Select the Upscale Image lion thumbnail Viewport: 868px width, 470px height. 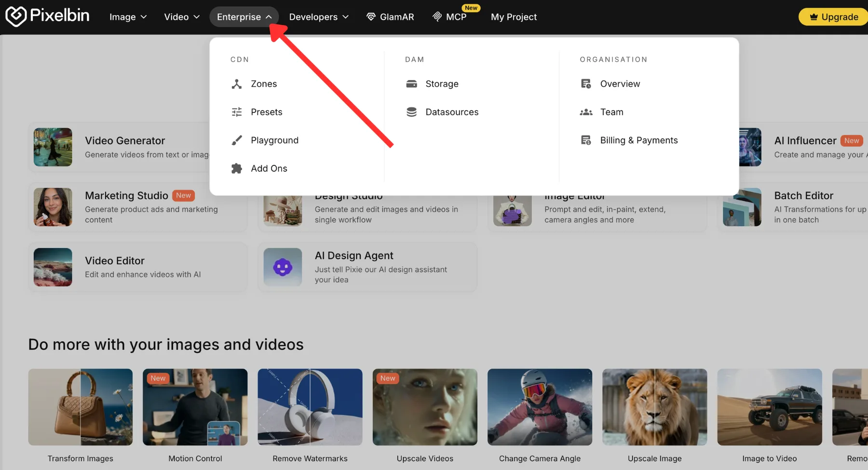[654, 407]
